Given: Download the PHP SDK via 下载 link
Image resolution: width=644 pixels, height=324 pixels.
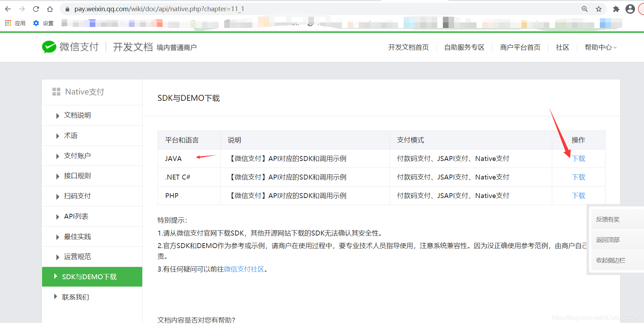Looking at the screenshot, I should coord(578,196).
